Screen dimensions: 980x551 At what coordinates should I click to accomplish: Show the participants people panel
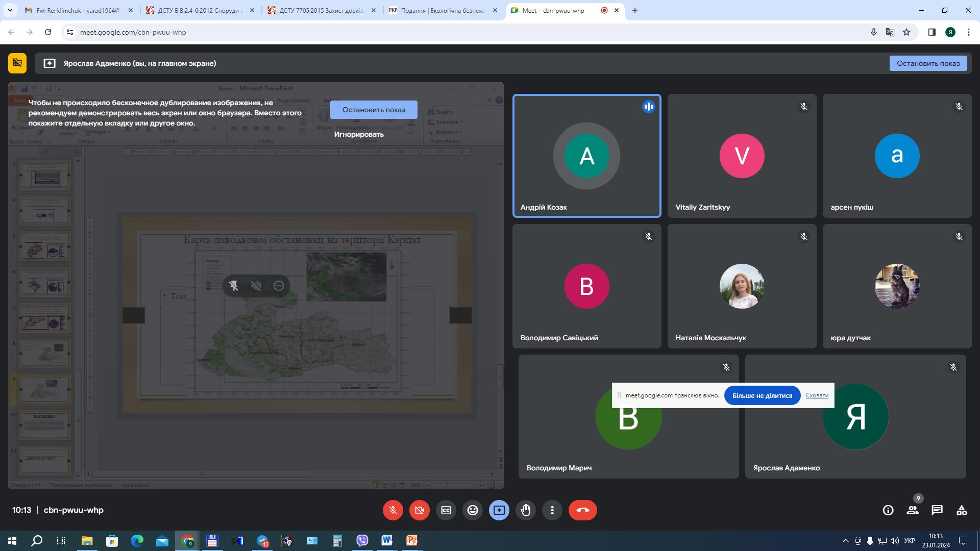[x=913, y=510]
